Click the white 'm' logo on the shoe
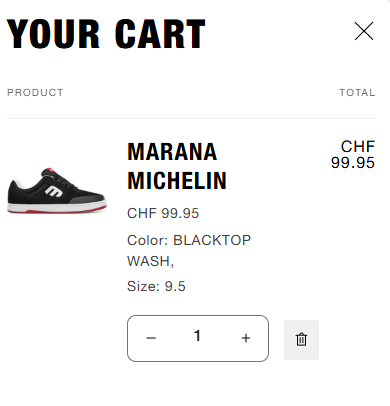The width and height of the screenshot is (390, 406). tap(54, 191)
